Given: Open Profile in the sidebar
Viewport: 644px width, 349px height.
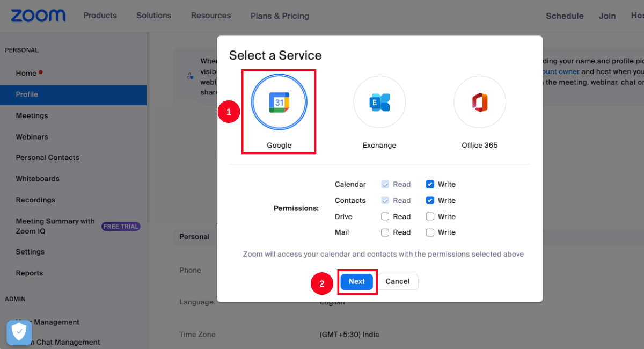Looking at the screenshot, I should (x=74, y=94).
